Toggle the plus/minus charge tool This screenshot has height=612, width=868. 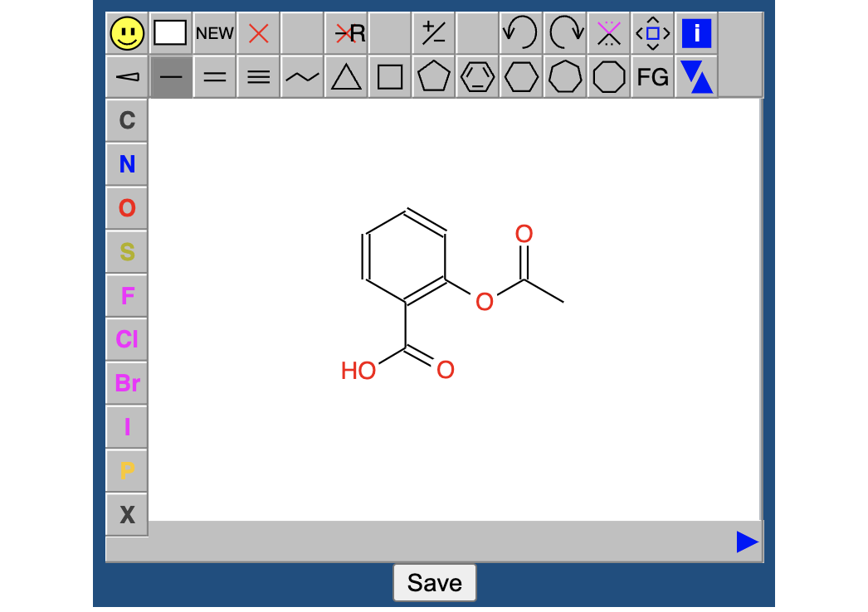[433, 34]
